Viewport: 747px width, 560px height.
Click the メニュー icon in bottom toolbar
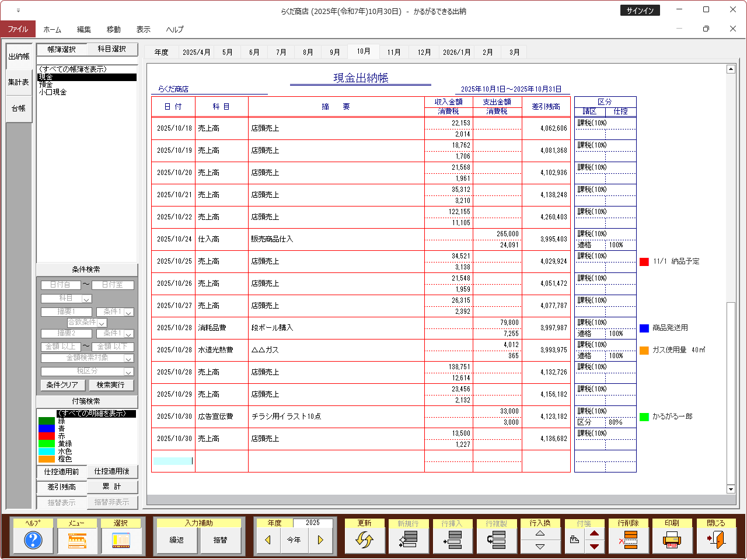pos(77,540)
